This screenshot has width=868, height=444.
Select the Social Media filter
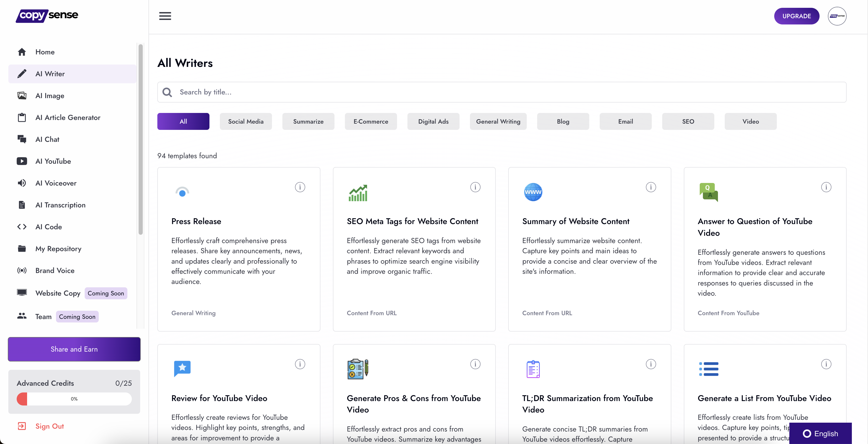(246, 122)
